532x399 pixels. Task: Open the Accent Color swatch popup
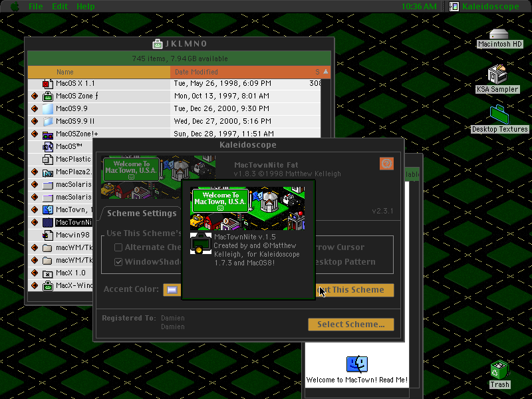click(172, 290)
